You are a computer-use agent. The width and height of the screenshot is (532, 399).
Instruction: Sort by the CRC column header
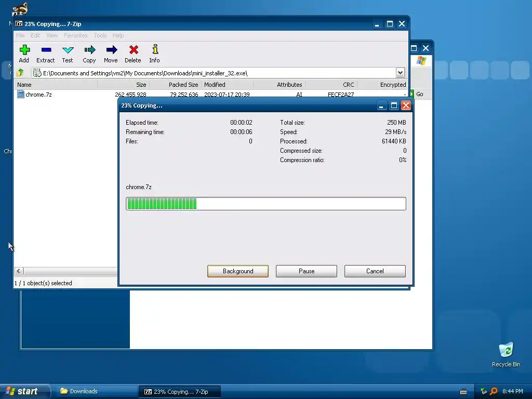(x=331, y=85)
